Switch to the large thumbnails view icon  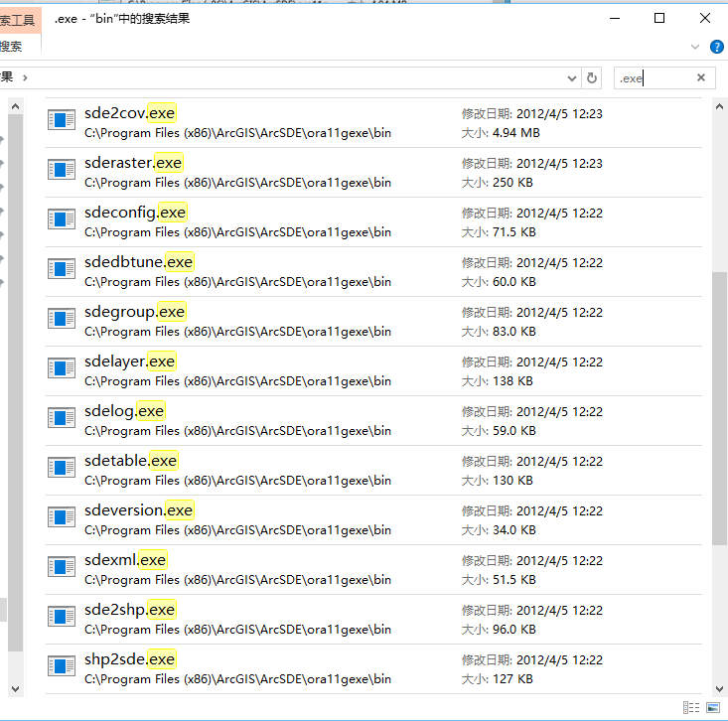click(713, 707)
